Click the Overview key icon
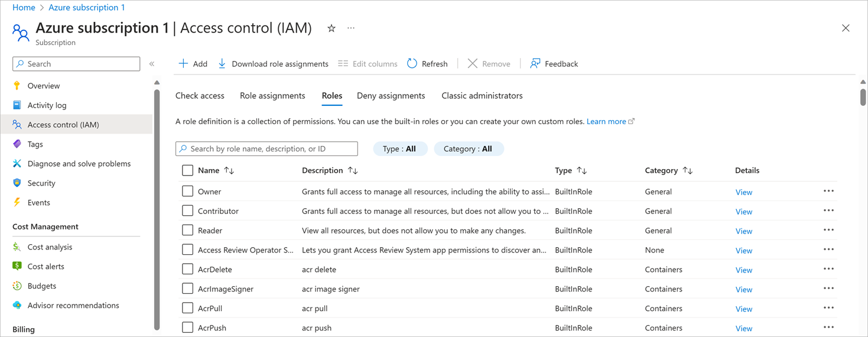The image size is (868, 337). 17,86
